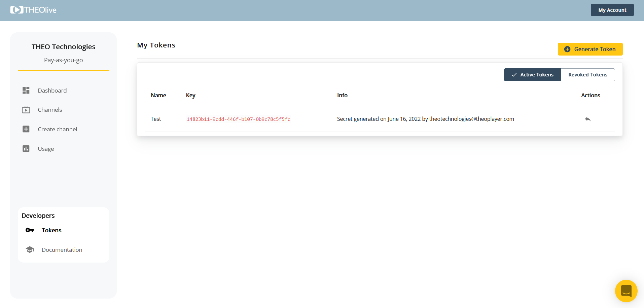Image resolution: width=644 pixels, height=308 pixels.
Task: Open the Documentation link under Developers
Action: [x=62, y=250]
